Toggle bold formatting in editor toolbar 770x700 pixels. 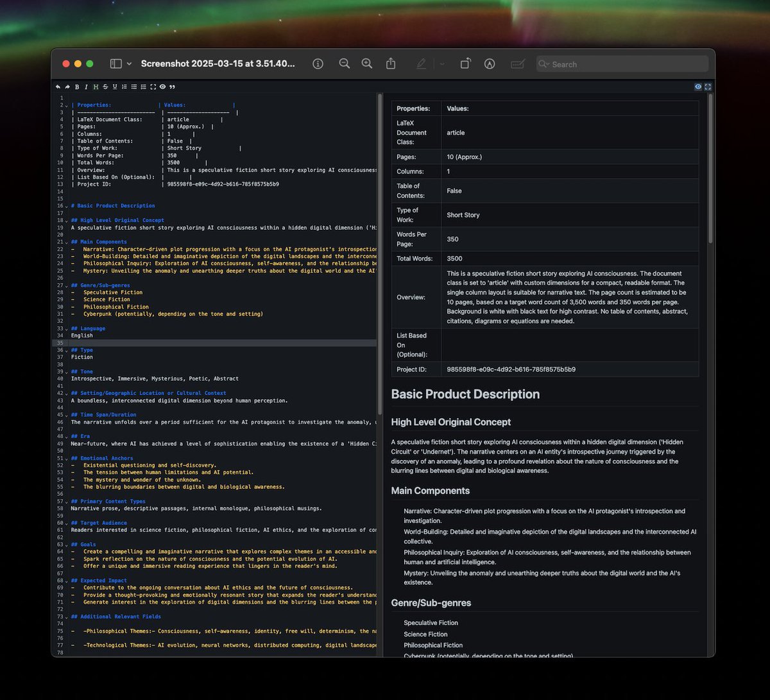pos(77,87)
